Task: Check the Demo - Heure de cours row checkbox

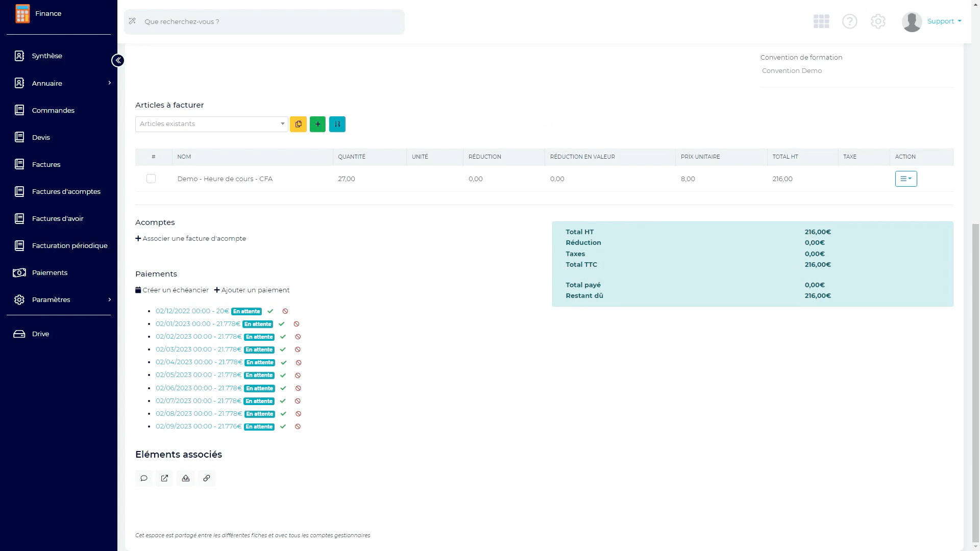Action: coord(151,179)
